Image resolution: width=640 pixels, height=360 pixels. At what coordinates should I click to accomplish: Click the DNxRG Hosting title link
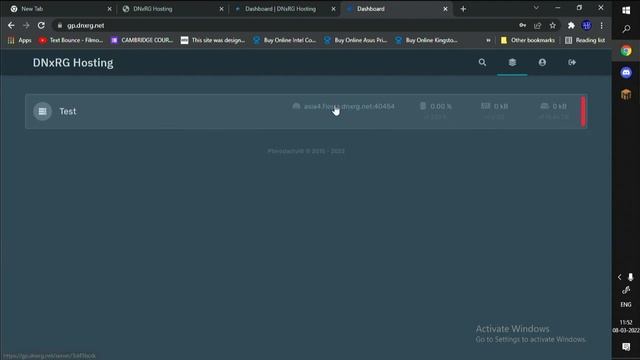coord(73,63)
